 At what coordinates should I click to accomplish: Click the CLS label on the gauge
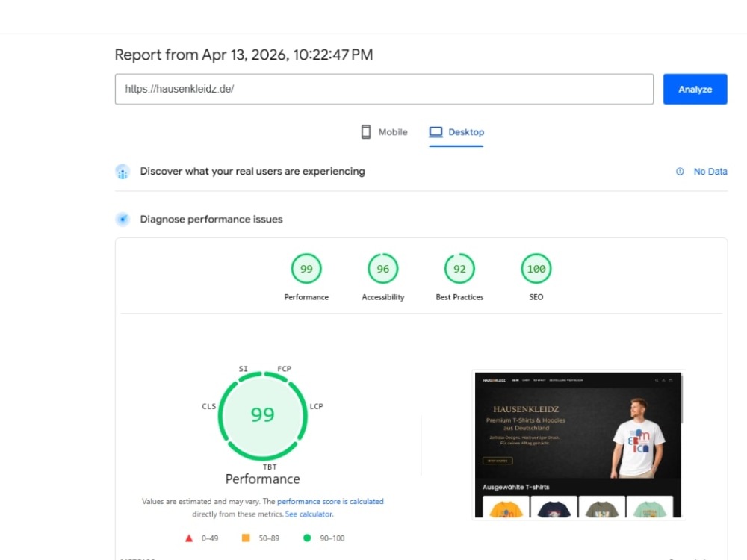(x=208, y=406)
